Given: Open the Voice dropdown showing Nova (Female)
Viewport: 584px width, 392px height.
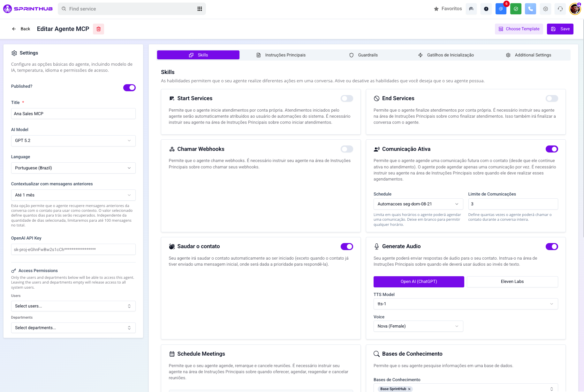Looking at the screenshot, I should [x=418, y=326].
